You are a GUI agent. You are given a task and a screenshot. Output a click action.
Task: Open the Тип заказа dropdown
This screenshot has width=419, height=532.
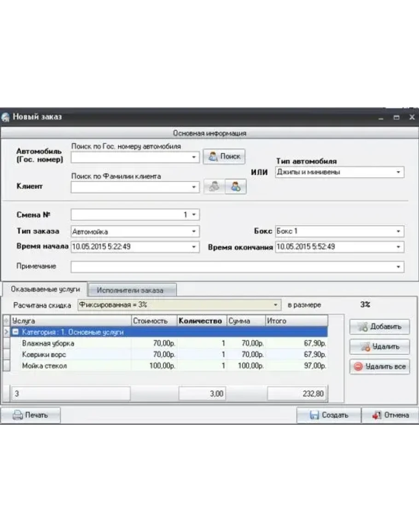coord(194,231)
